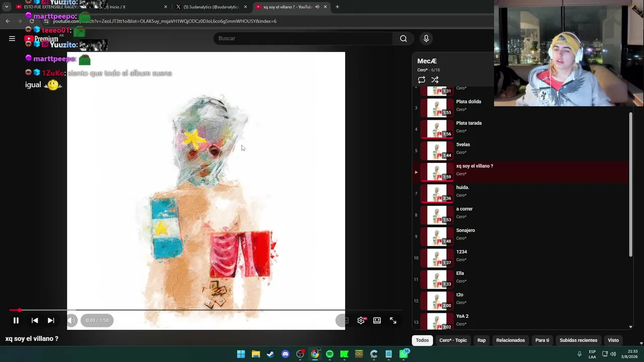This screenshot has height=362, width=644.
Task: Open Google Chrome from the taskbar
Action: [315, 354]
